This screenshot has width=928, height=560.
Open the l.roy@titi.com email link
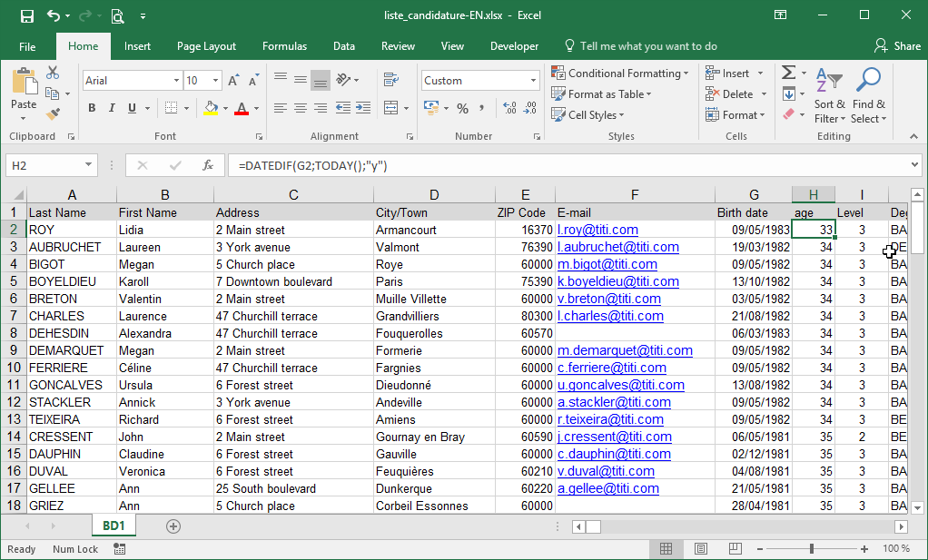597,230
